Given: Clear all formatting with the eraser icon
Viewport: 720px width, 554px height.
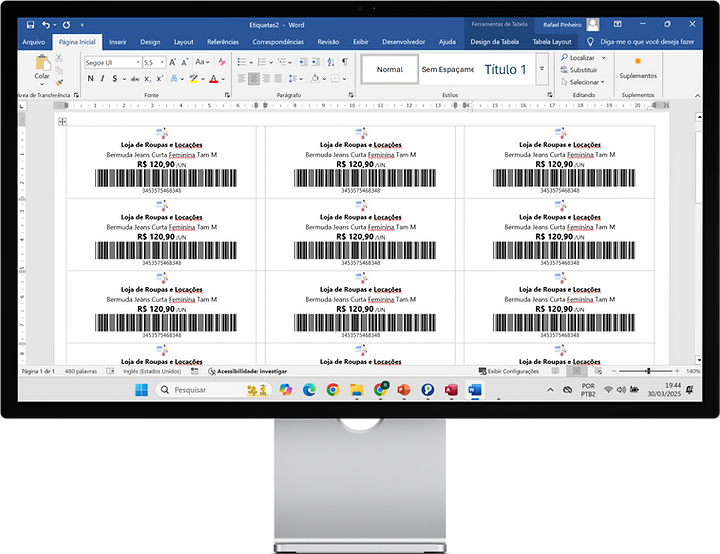Looking at the screenshot, I should pos(219,62).
